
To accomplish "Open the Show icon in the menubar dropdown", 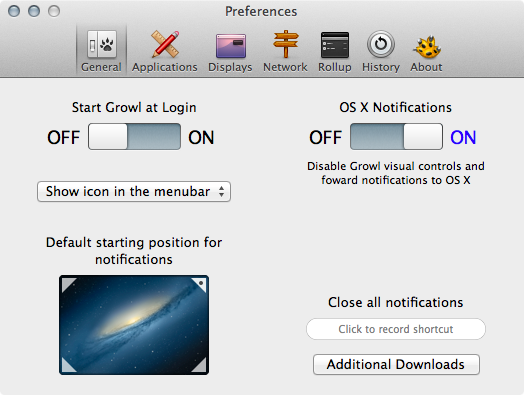I will 134,191.
